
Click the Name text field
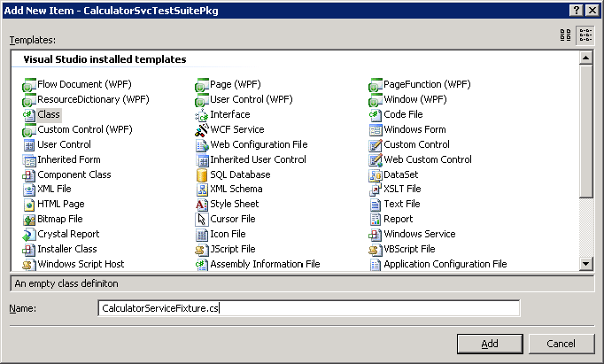pyautogui.click(x=308, y=308)
